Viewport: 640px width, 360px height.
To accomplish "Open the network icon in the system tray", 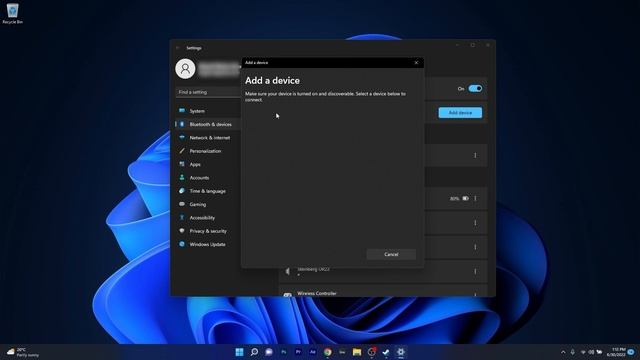I will 583,352.
